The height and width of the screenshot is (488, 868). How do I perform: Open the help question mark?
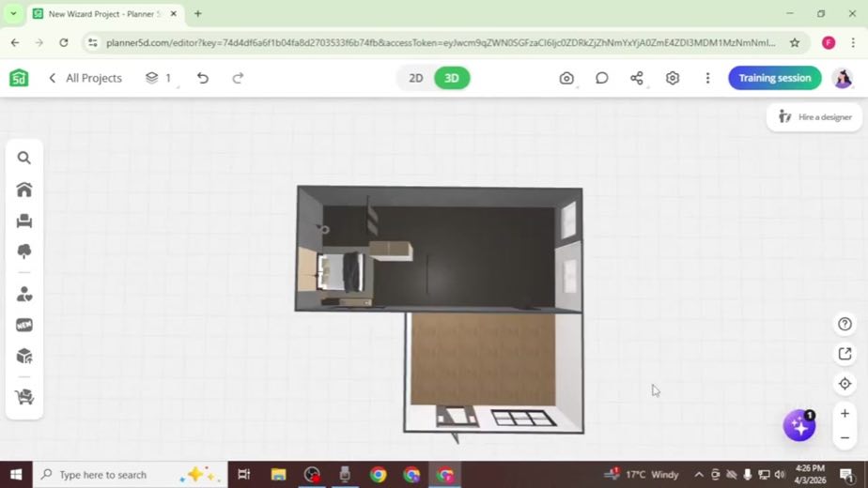845,324
